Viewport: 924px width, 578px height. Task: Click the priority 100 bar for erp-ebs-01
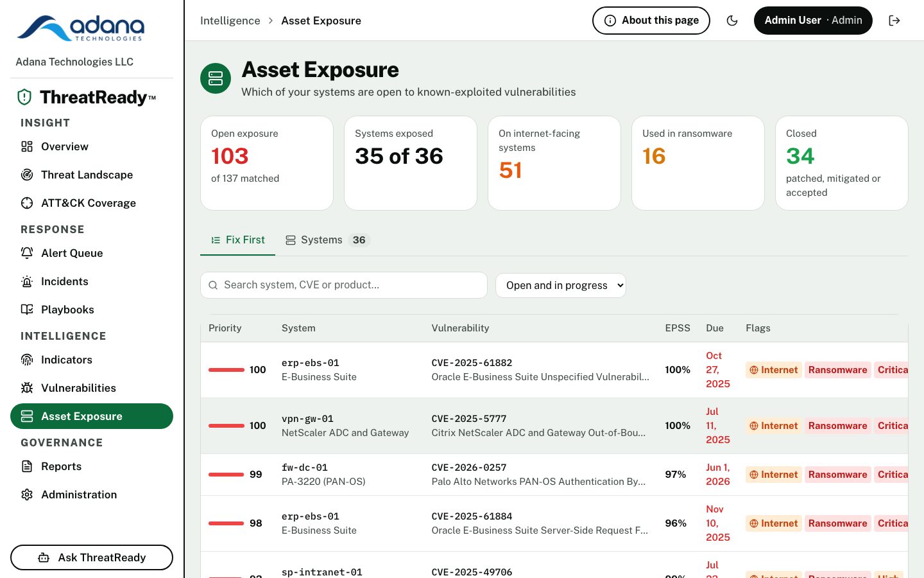(227, 370)
